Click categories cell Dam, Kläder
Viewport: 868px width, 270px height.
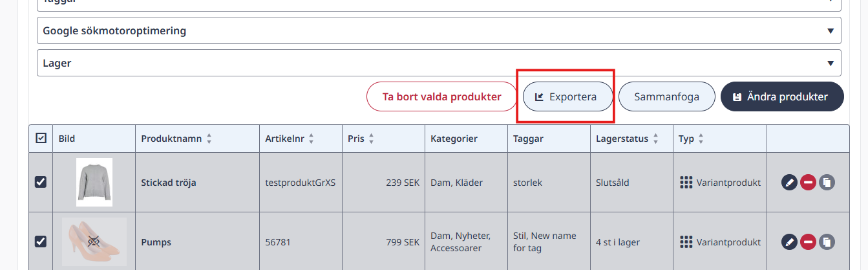click(x=456, y=183)
